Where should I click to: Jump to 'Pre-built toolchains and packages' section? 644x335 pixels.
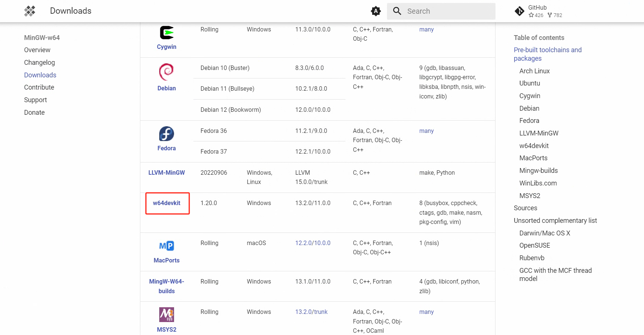coord(547,54)
